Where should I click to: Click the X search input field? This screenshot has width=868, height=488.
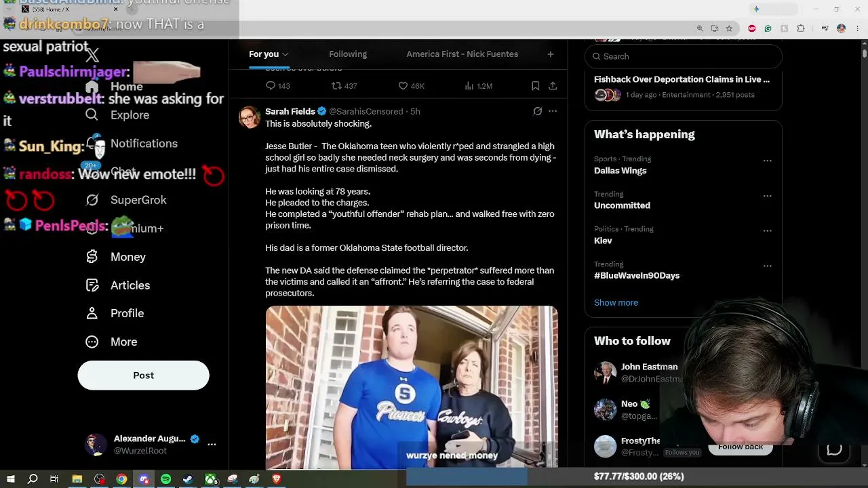coord(683,56)
